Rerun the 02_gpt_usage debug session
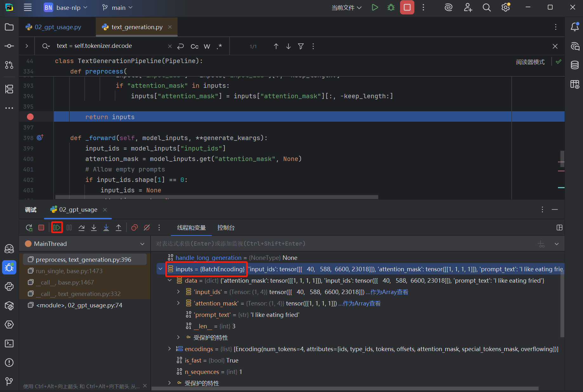The width and height of the screenshot is (583, 392). (29, 228)
